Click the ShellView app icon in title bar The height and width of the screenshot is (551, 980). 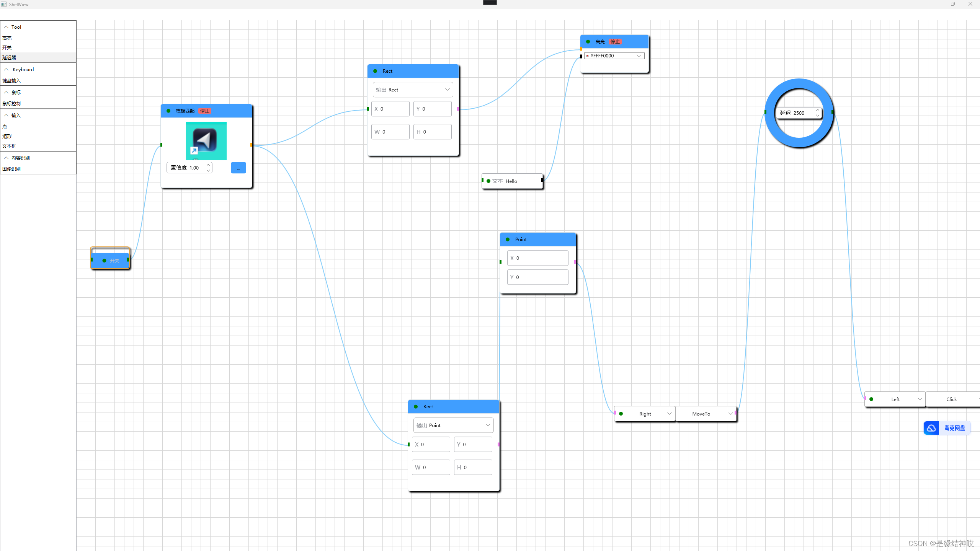[4, 4]
